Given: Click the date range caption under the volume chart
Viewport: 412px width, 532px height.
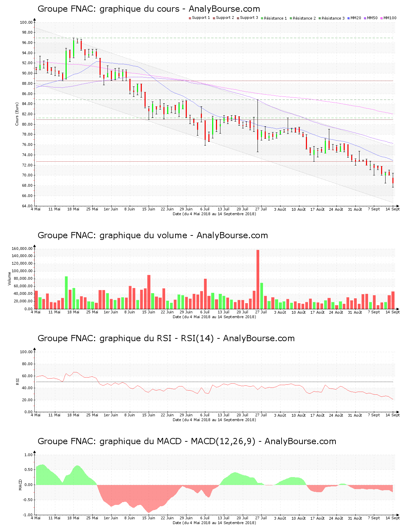Looking at the screenshot, I should 214,317.
